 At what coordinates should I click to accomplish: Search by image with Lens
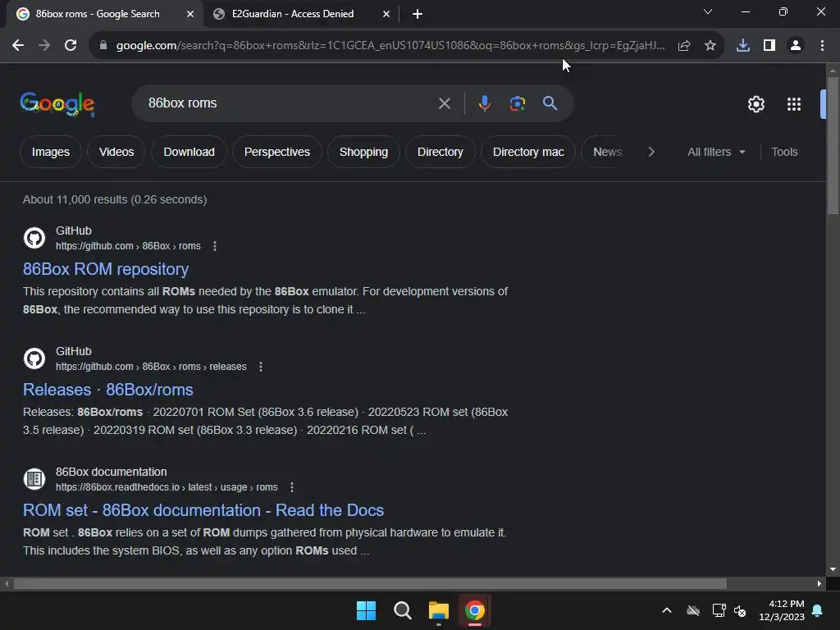click(517, 103)
